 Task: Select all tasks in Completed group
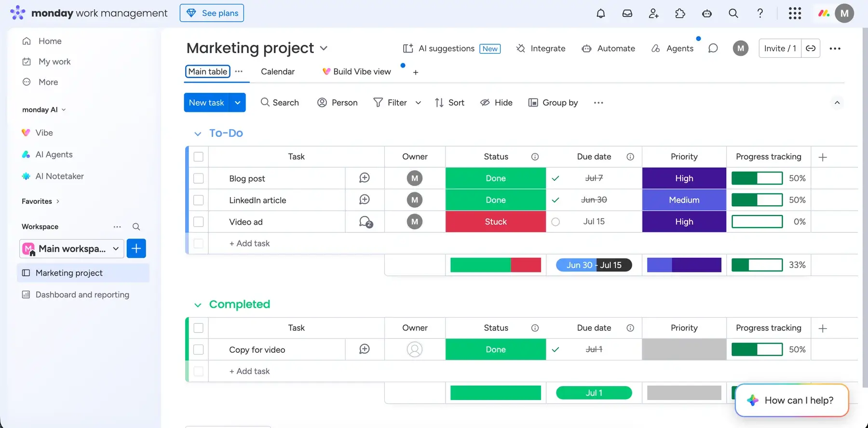198,328
